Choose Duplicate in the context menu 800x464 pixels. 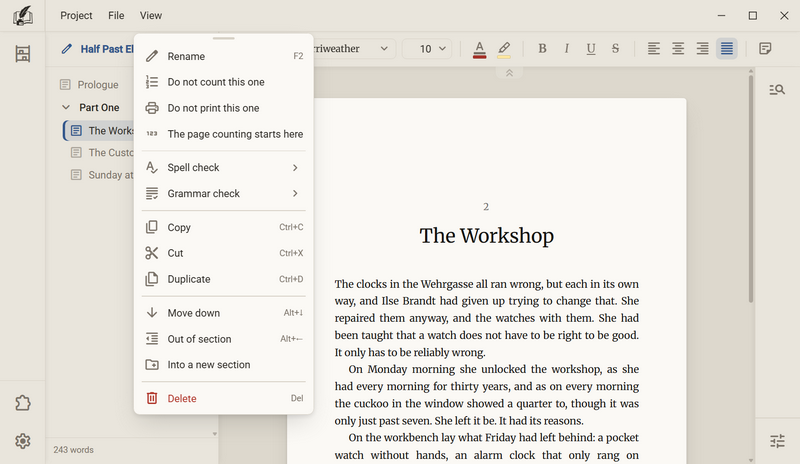[223, 279]
